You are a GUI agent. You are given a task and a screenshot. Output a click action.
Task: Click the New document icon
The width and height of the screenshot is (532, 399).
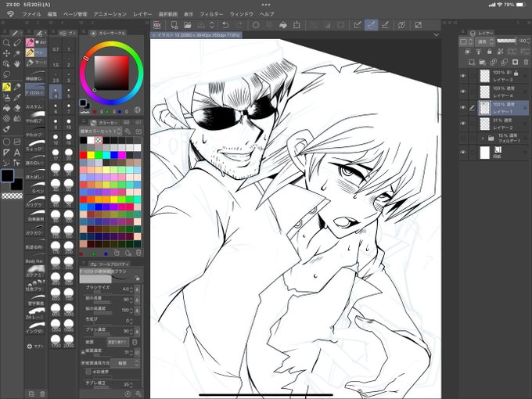pyautogui.click(x=174, y=25)
